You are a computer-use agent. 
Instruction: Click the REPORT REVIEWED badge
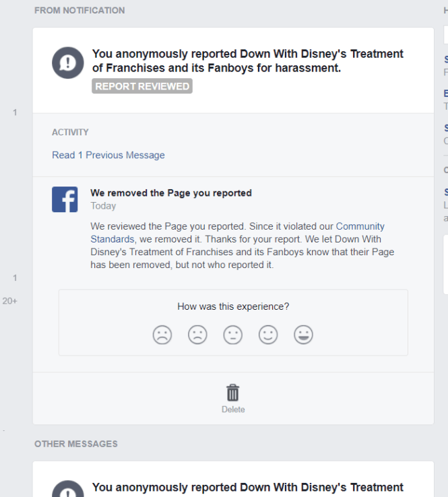(x=142, y=86)
